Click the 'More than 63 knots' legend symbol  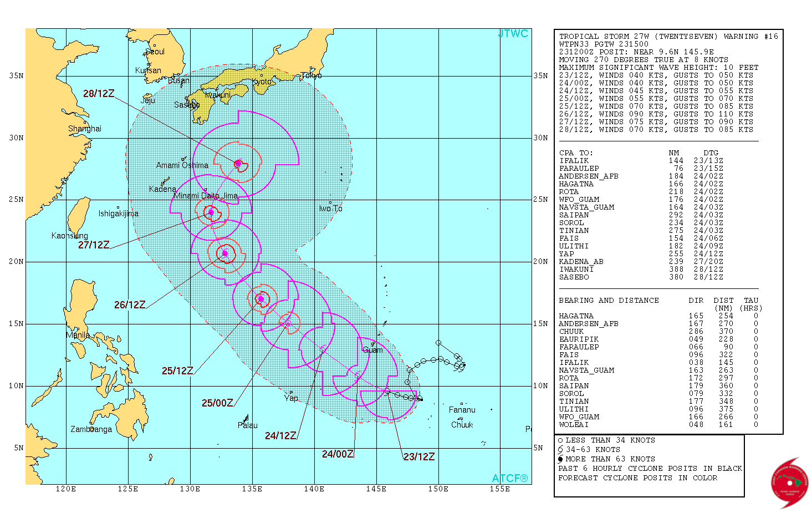coord(561,459)
